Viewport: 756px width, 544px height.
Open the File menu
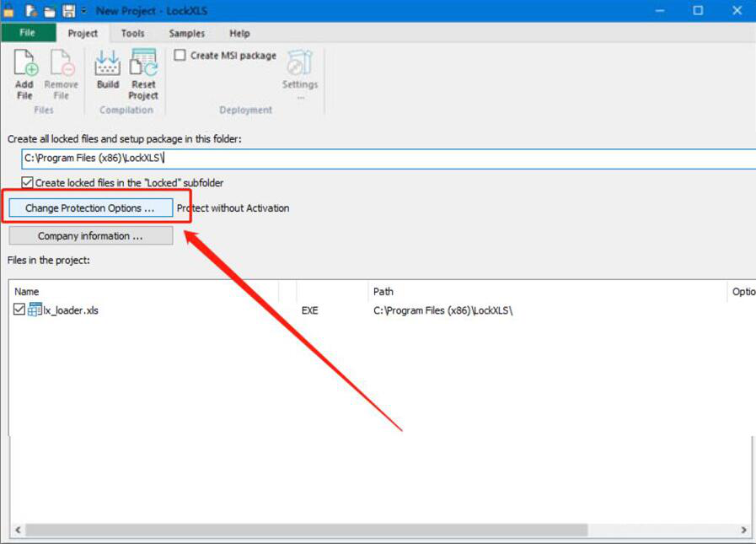(x=28, y=33)
